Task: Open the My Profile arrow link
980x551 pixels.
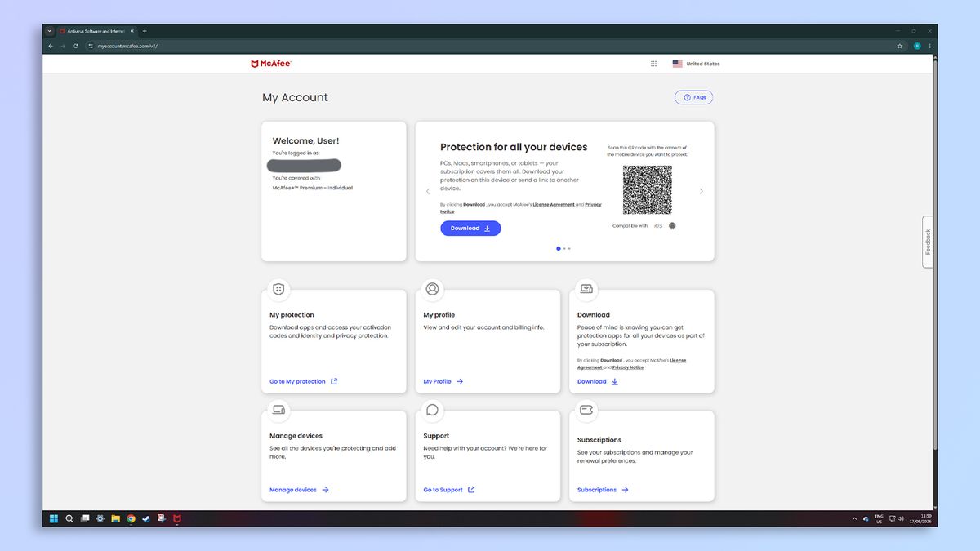Action: pyautogui.click(x=443, y=381)
